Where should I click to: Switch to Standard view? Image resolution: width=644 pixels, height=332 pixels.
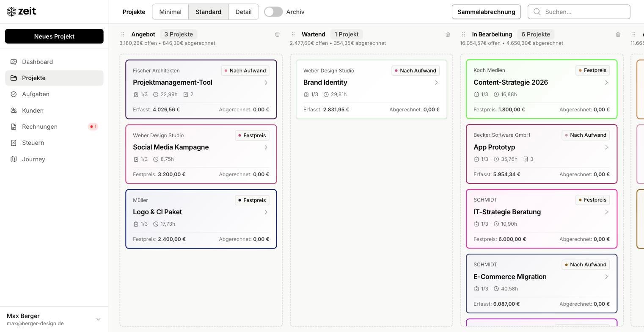(208, 12)
